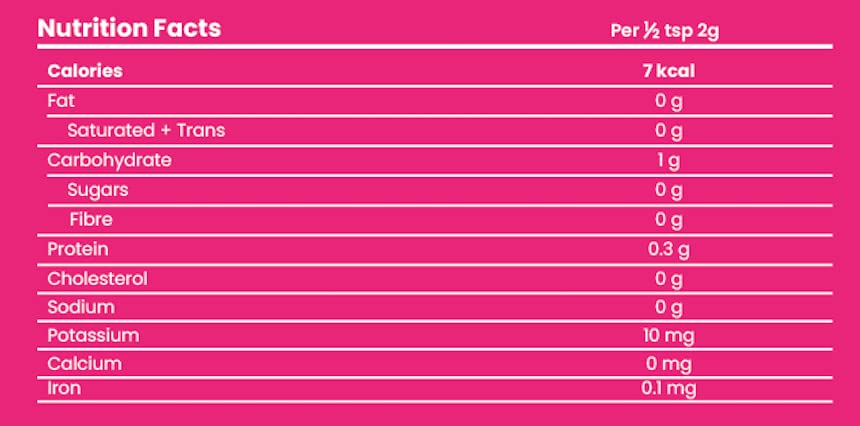Click the Saturated + Trans label
The image size is (860, 426).
146,130
